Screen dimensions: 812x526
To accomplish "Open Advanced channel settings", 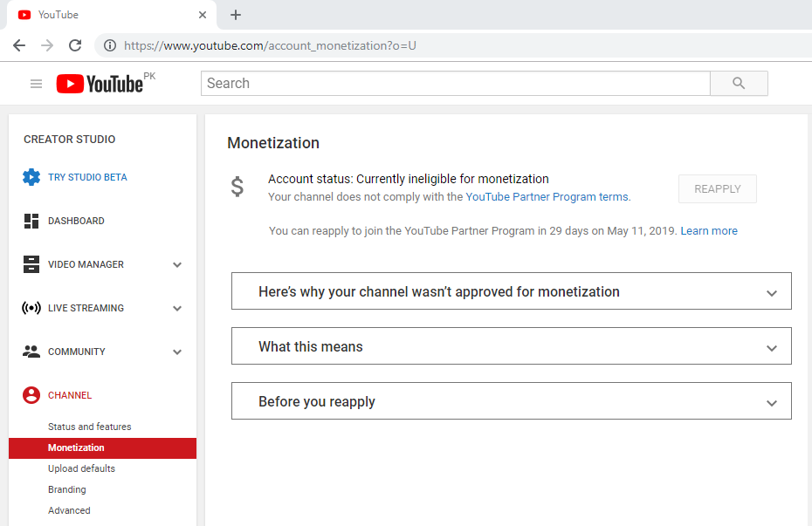I will (69, 510).
